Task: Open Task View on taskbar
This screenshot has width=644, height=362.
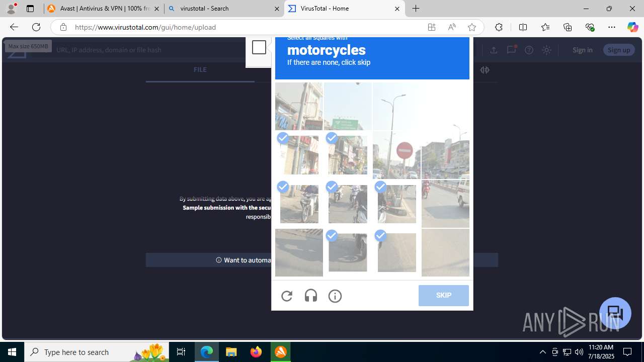Action: point(181,352)
